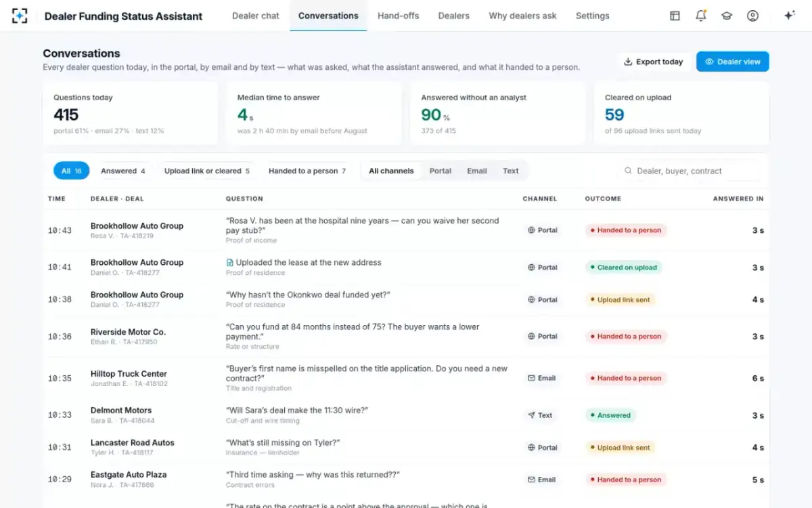Click the Outcome column header
Image resolution: width=812 pixels, height=508 pixels.
603,198
